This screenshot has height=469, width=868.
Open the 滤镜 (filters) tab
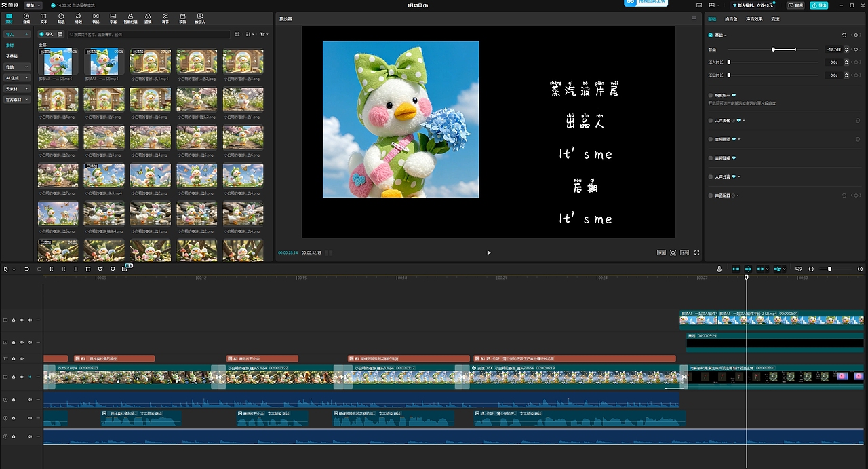[149, 18]
